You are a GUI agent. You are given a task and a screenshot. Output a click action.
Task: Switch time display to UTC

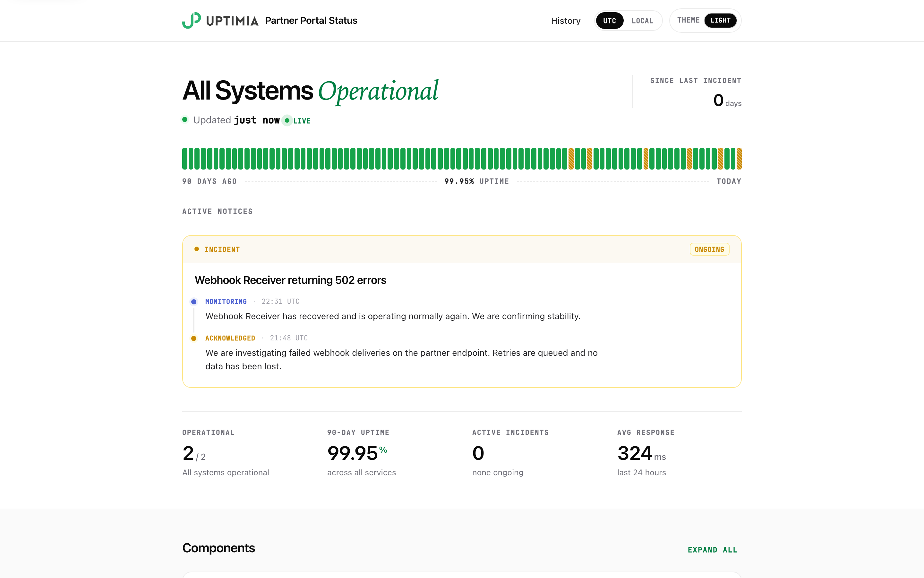(x=609, y=21)
